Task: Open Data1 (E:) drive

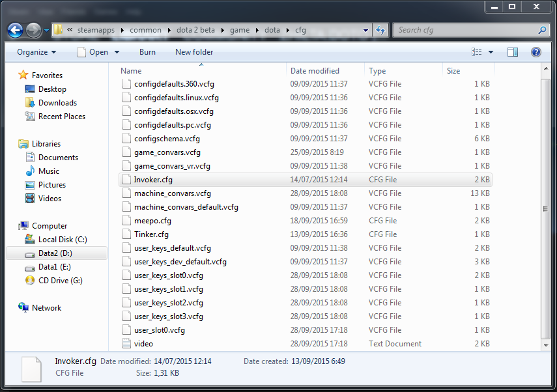Action: [54, 267]
